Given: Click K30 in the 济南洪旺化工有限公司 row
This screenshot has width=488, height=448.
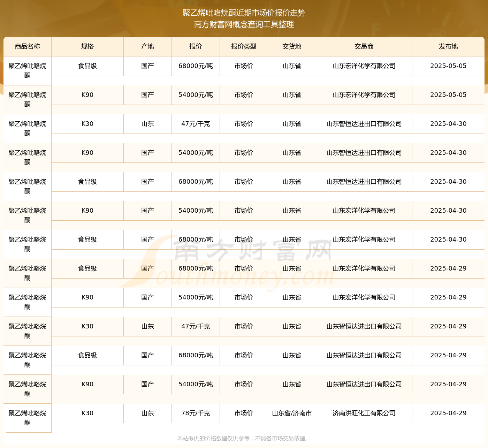Looking at the screenshot, I should (x=87, y=413).
